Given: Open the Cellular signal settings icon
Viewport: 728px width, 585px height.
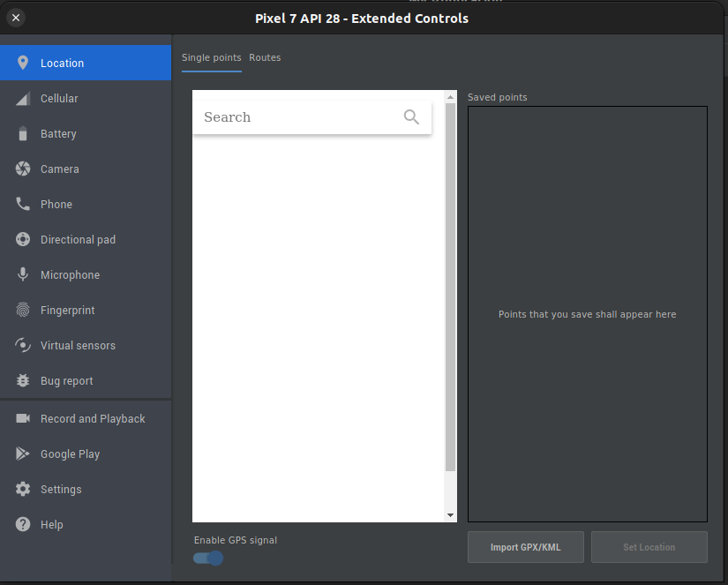Looking at the screenshot, I should (23, 99).
